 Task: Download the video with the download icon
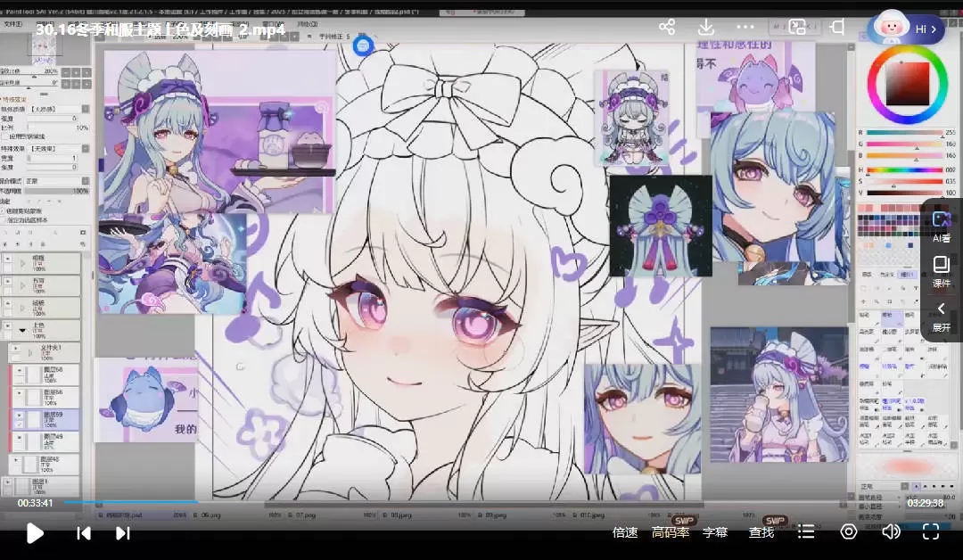(705, 27)
